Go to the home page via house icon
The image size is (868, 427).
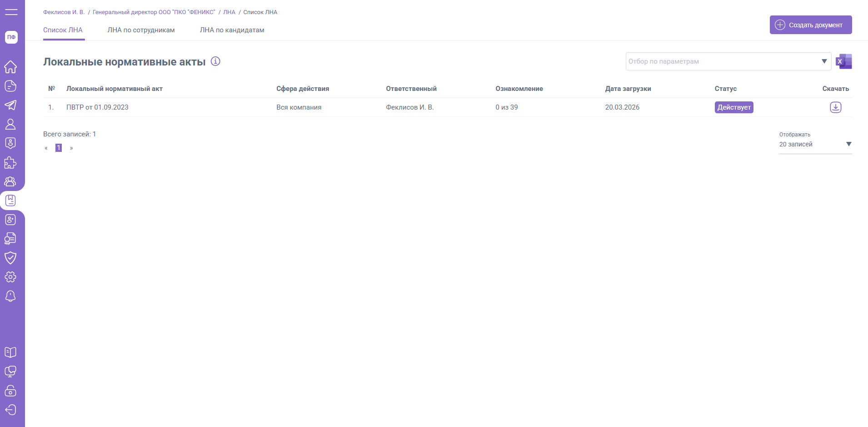click(10, 67)
